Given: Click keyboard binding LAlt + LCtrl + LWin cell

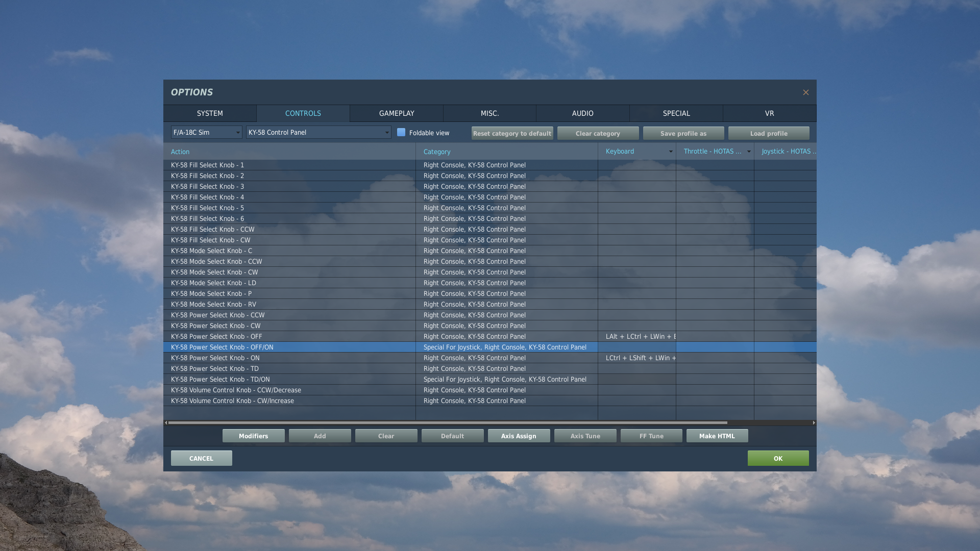Looking at the screenshot, I should [637, 336].
